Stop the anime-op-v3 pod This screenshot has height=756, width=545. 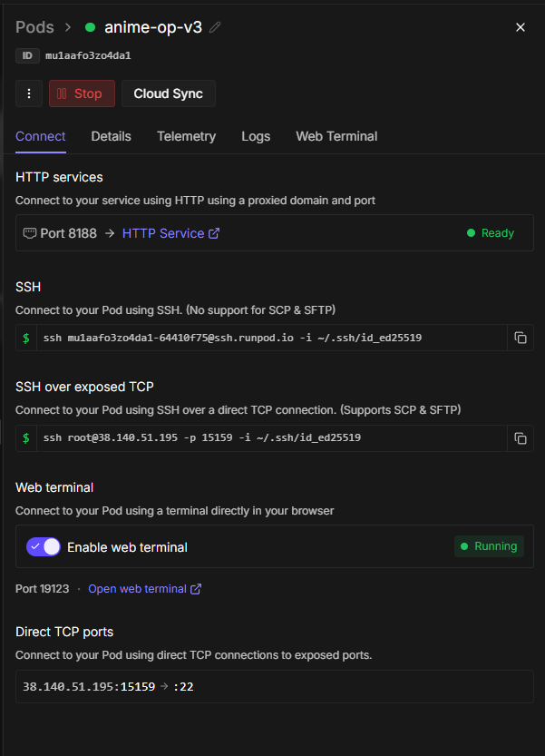(82, 93)
